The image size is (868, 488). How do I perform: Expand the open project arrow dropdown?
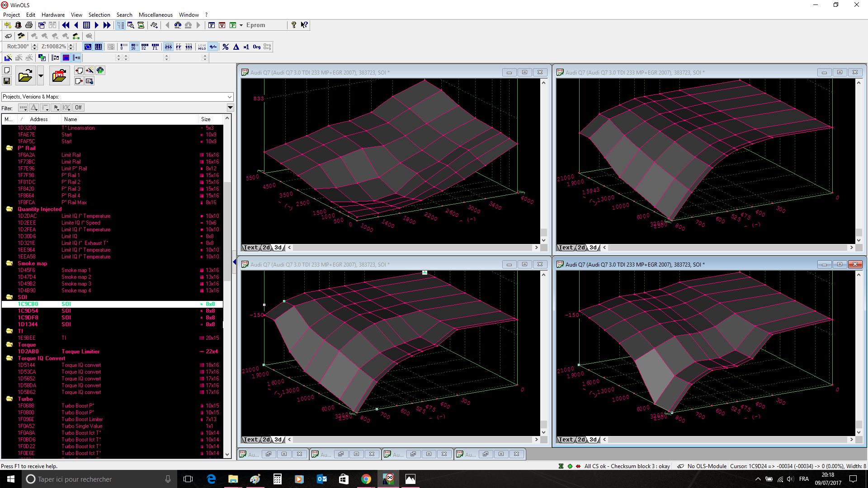[41, 75]
